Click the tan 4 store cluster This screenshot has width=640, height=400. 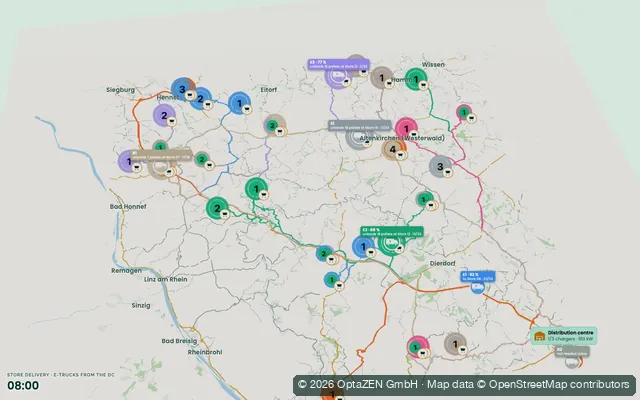point(393,149)
